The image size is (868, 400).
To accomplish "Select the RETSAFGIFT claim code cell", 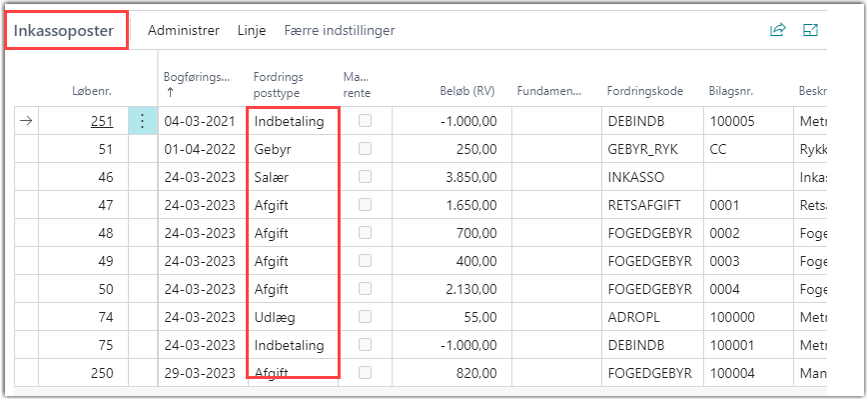I will 644,205.
